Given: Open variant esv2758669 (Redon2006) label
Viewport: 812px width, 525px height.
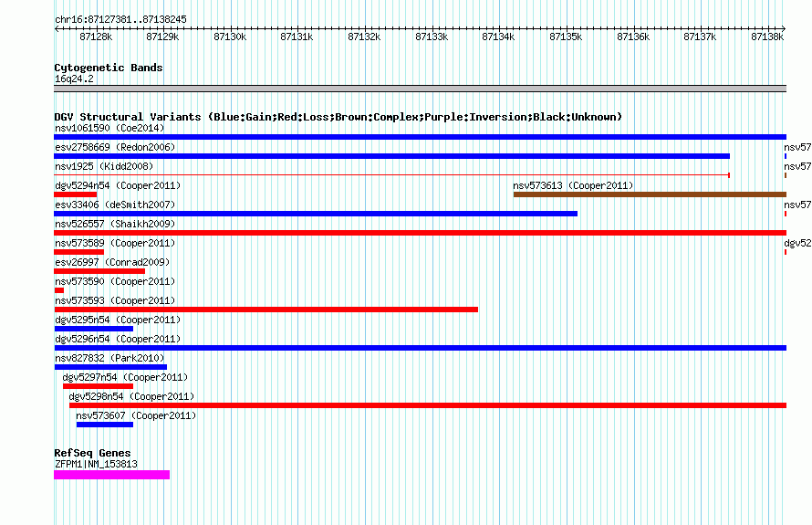Looking at the screenshot, I should [x=115, y=147].
